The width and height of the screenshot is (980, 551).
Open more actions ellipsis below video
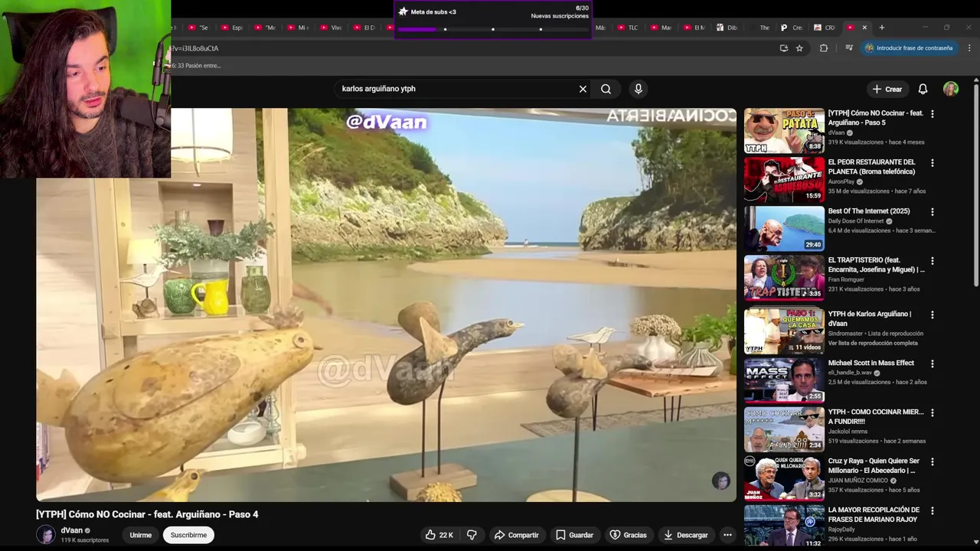click(x=727, y=535)
